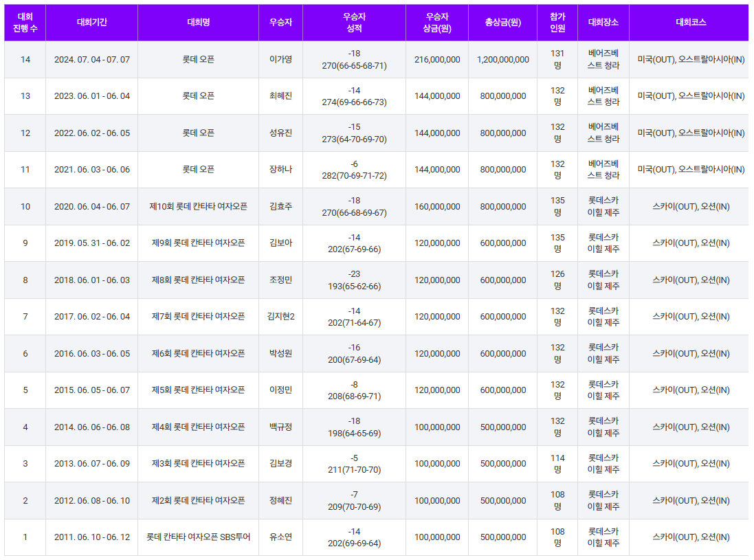The image size is (754, 560).
Task: Click the 대회기간 column header
Action: 92,22
